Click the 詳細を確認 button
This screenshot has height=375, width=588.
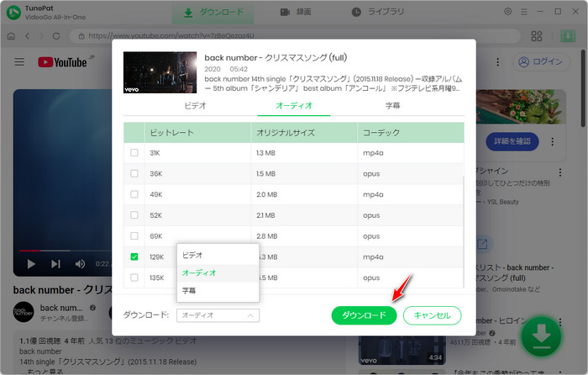pos(512,141)
